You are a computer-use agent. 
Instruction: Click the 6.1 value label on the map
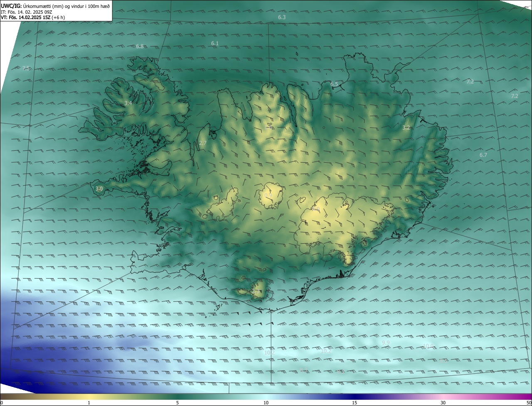pyautogui.click(x=215, y=43)
